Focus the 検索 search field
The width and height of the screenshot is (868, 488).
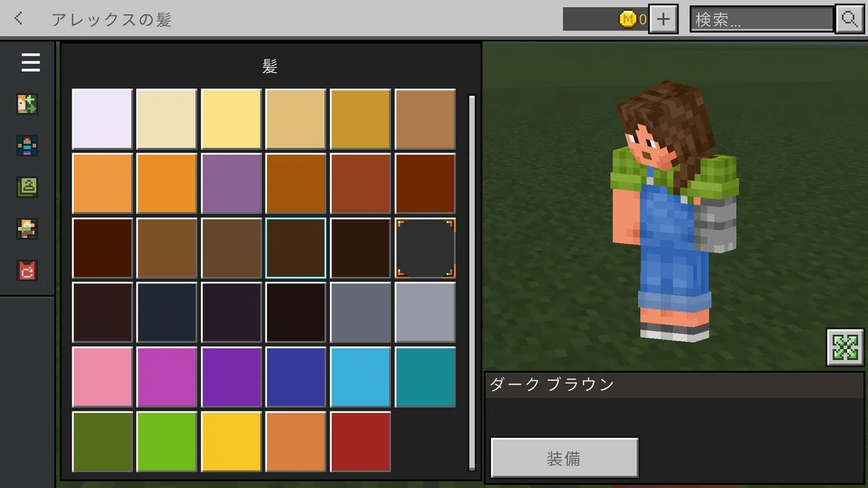[x=762, y=20]
